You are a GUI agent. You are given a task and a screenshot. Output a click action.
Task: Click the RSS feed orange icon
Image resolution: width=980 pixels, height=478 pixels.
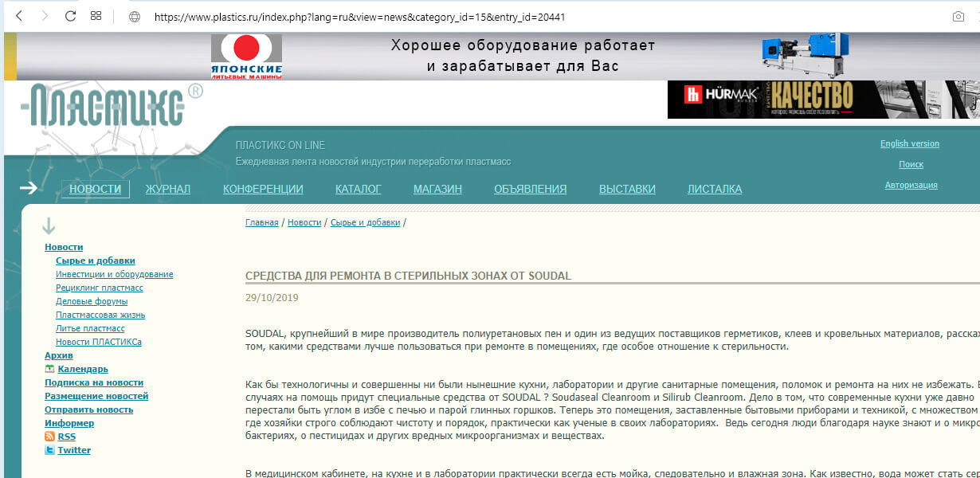click(x=49, y=437)
